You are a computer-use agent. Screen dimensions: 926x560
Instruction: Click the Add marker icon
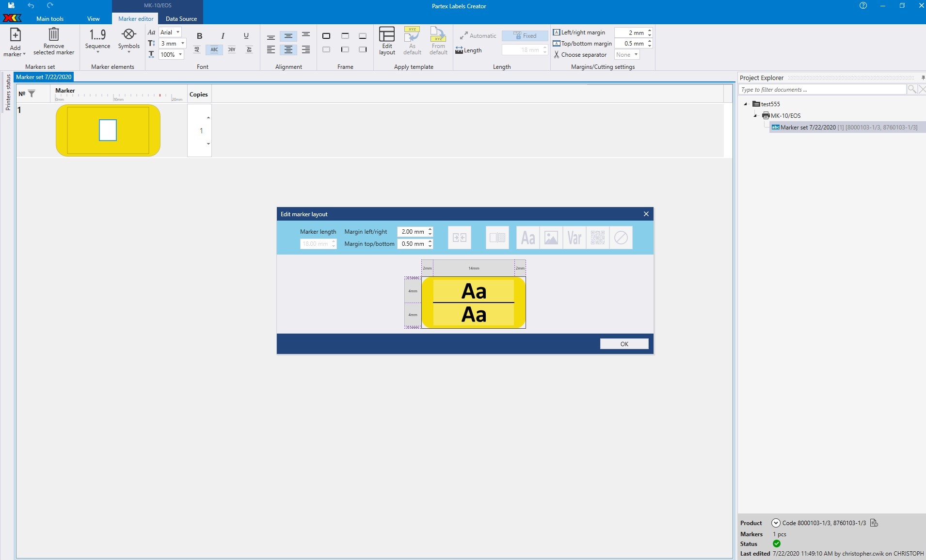click(x=15, y=35)
